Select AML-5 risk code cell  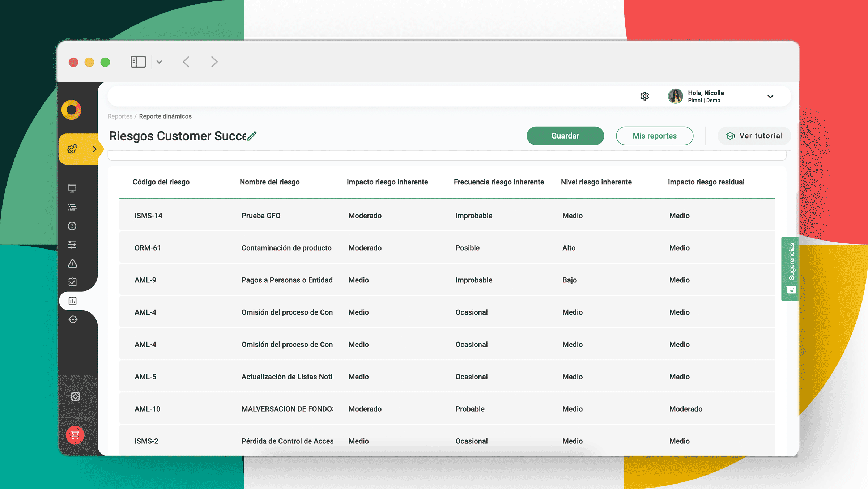point(145,377)
